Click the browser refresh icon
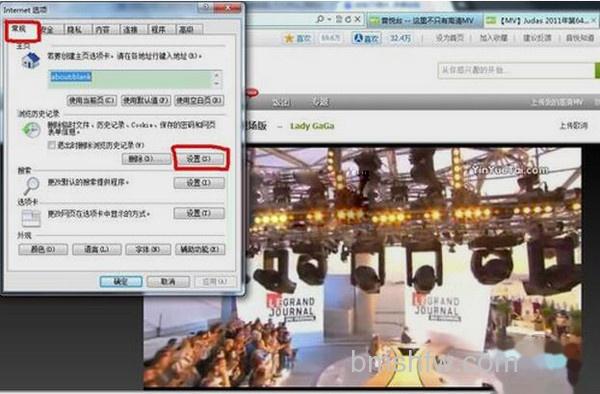The height and width of the screenshot is (394, 600). [348, 19]
